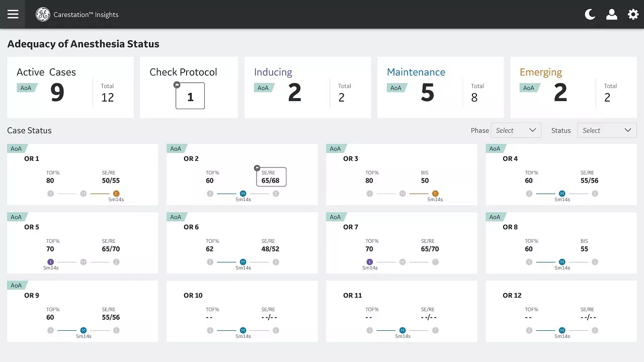644x362 pixels.
Task: Open the Emerging summary card
Action: tap(573, 87)
